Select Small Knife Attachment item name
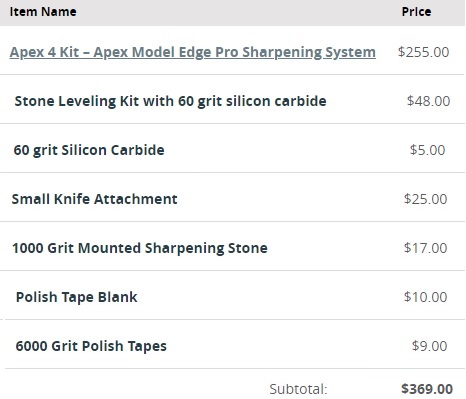The image size is (466, 399). [x=95, y=199]
